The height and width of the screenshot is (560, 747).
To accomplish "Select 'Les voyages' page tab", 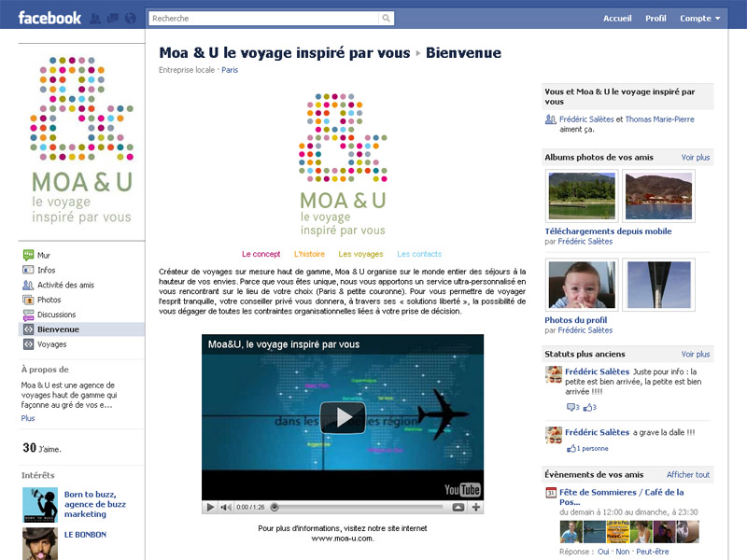I will click(360, 254).
